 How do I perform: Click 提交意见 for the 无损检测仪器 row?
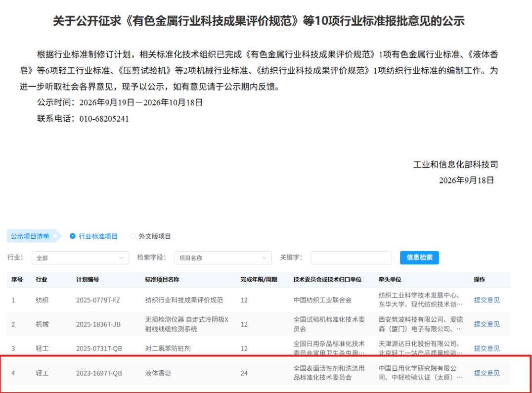pos(487,324)
